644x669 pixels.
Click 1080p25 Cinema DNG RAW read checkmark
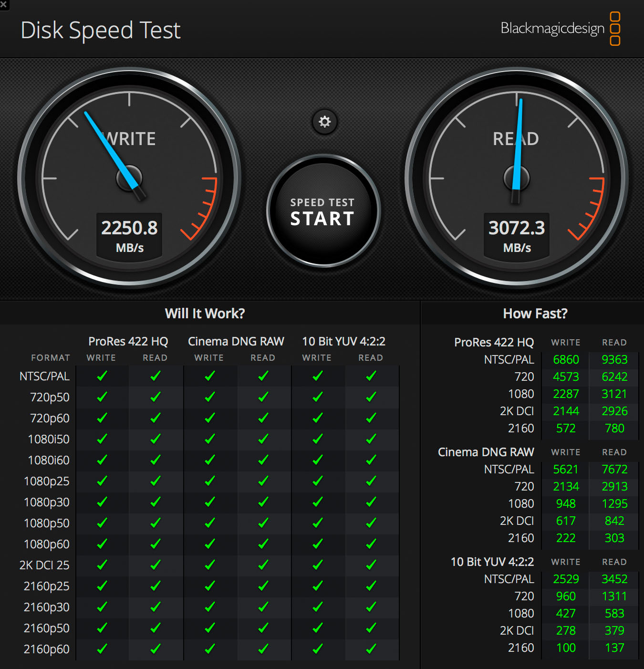pos(263,481)
